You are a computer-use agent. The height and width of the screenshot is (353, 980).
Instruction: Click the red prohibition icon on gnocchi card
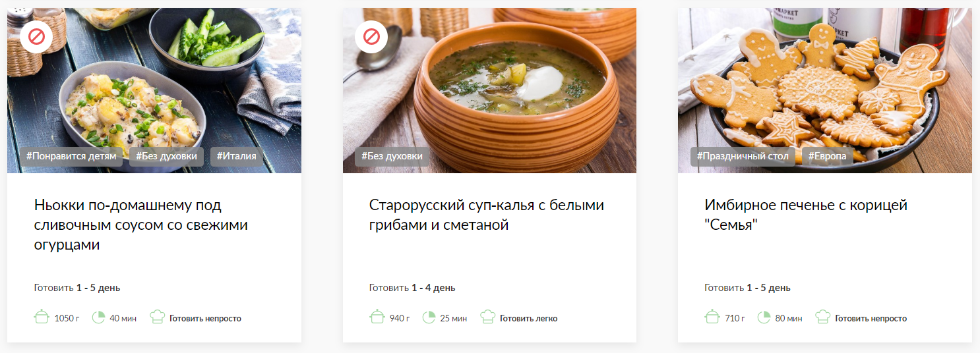point(36,36)
